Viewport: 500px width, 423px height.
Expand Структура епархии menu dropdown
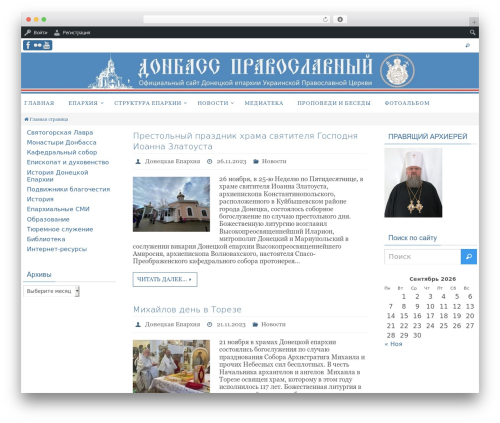[185, 103]
